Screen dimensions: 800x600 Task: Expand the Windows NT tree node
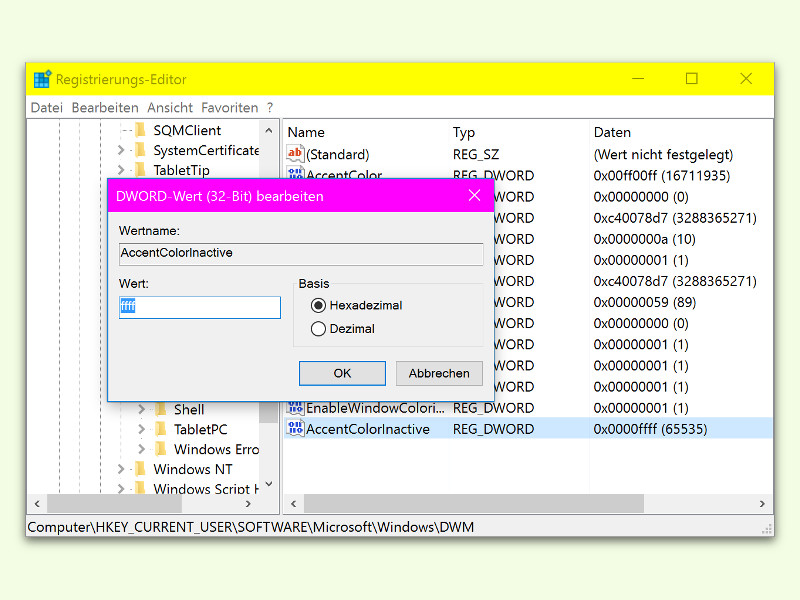click(121, 469)
